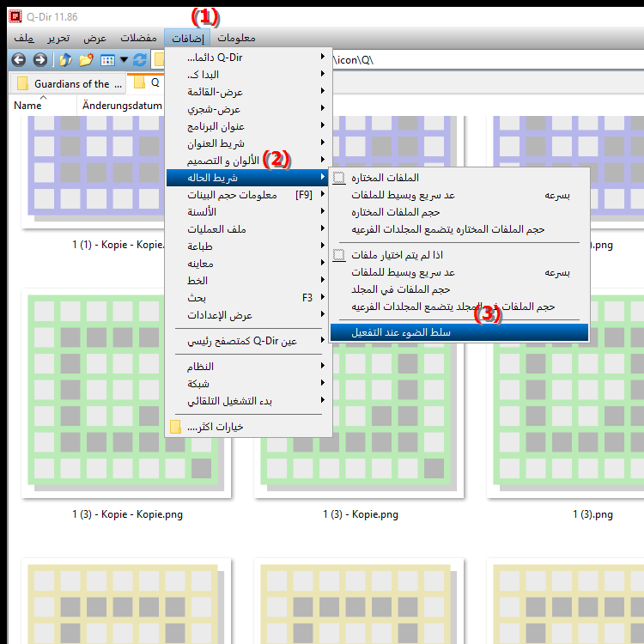Screen dimensions: 644x644
Task: Click the folder icon beside the address bar
Action: click(x=159, y=60)
